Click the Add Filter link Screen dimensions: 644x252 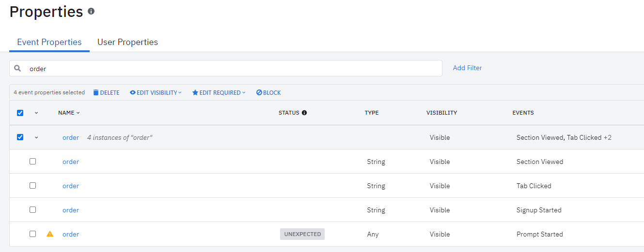click(467, 68)
